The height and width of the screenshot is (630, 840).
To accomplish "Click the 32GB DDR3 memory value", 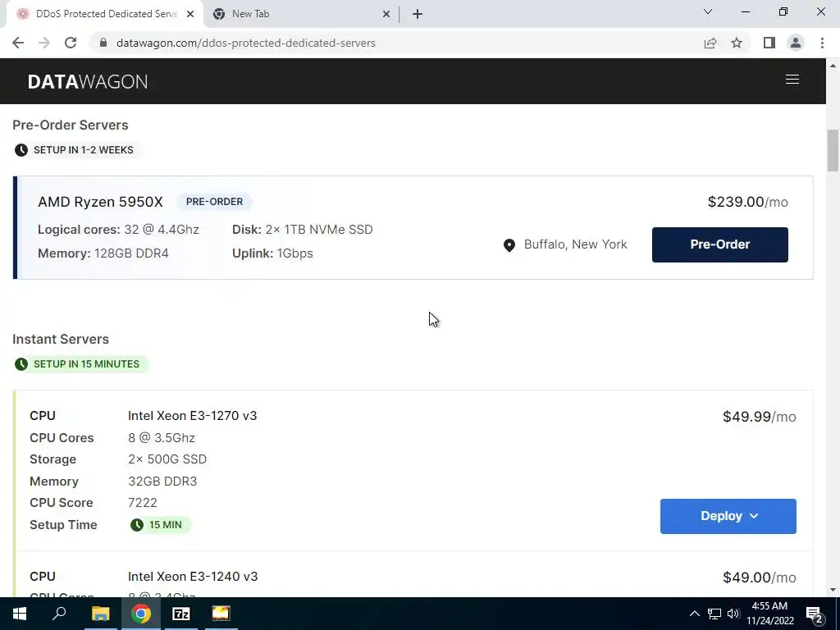I will point(162,481).
